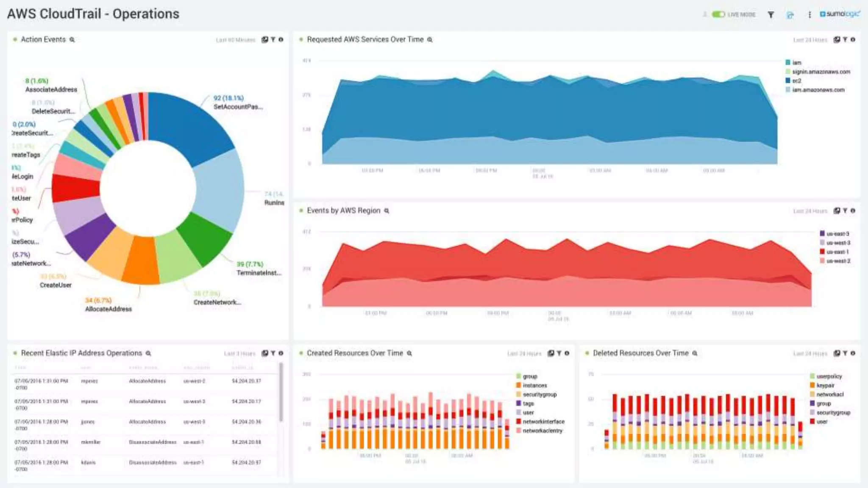The height and width of the screenshot is (488, 868).
Task: Change Action Events time range Last 60 Minutes
Action: pos(236,40)
